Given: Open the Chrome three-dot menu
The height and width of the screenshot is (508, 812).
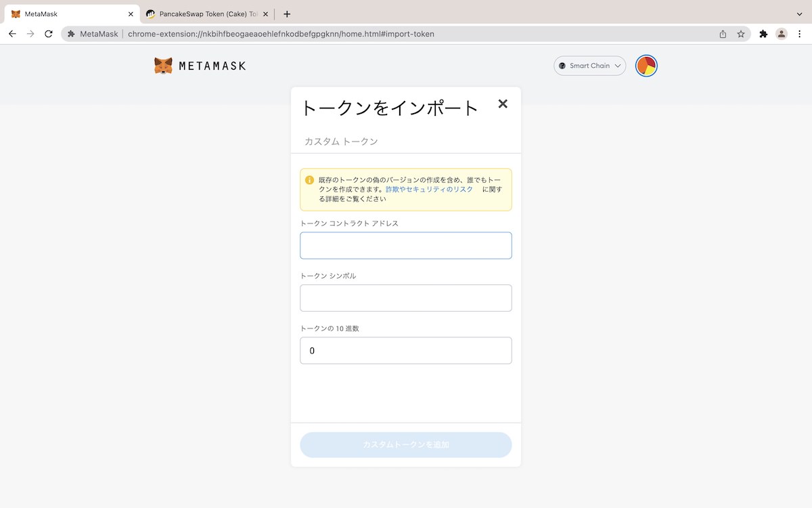Looking at the screenshot, I should pyautogui.click(x=800, y=34).
